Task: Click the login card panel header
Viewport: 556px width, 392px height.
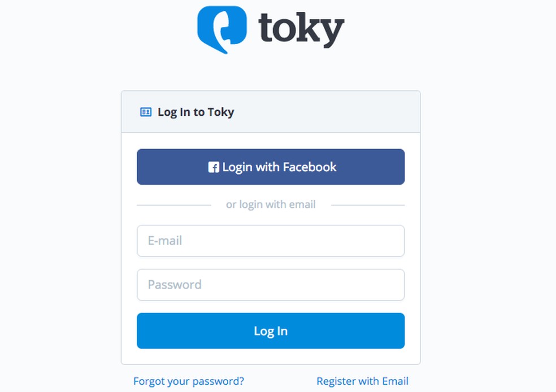Action: coord(271,112)
